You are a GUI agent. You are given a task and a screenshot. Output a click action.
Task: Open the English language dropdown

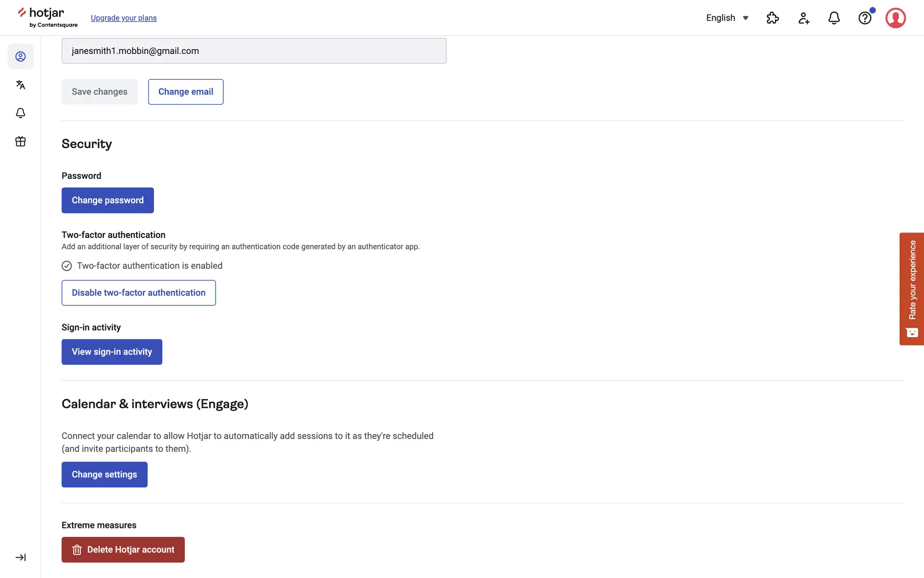pyautogui.click(x=720, y=18)
